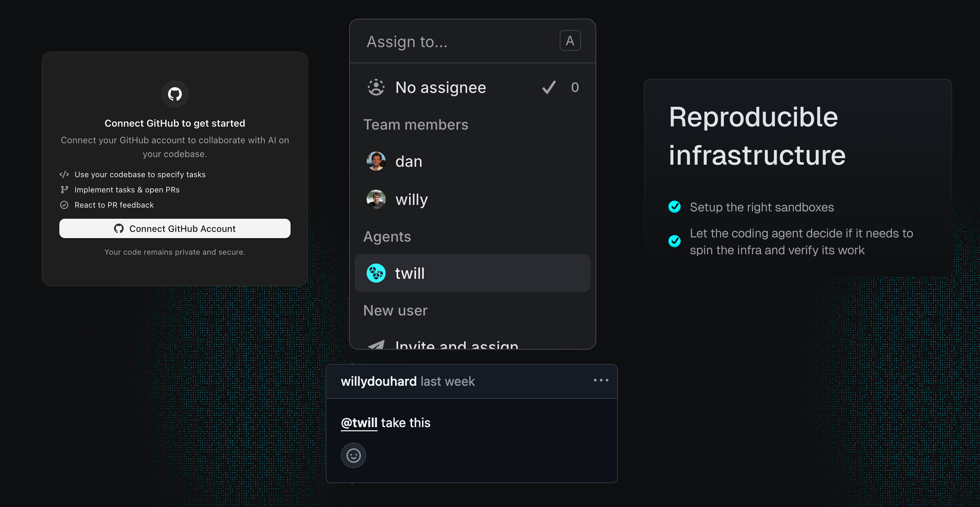This screenshot has height=507, width=980.
Task: Click the willydouhard username link
Action: point(379,381)
